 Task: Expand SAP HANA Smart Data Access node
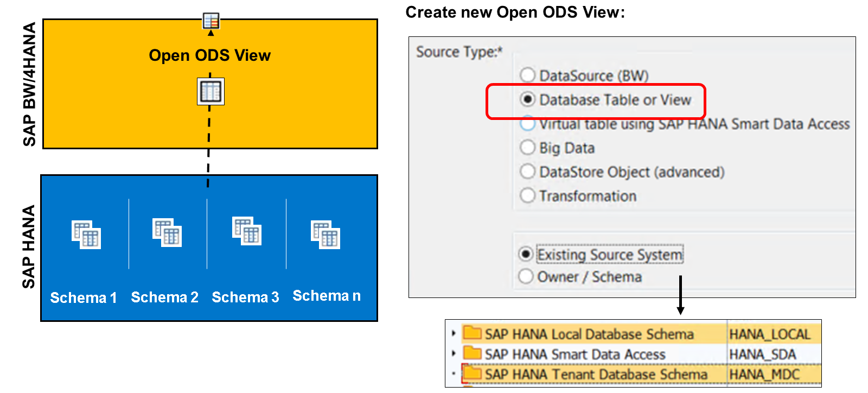point(454,353)
